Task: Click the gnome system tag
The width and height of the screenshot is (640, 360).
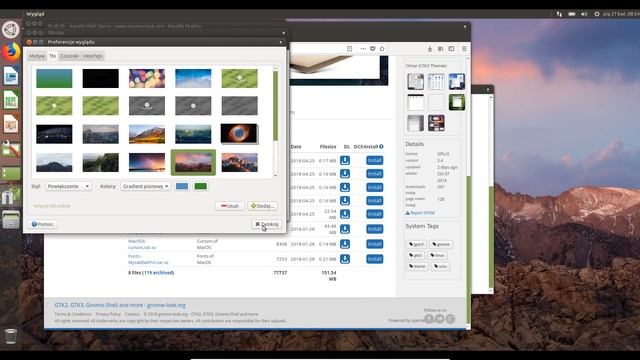Action: [x=441, y=244]
